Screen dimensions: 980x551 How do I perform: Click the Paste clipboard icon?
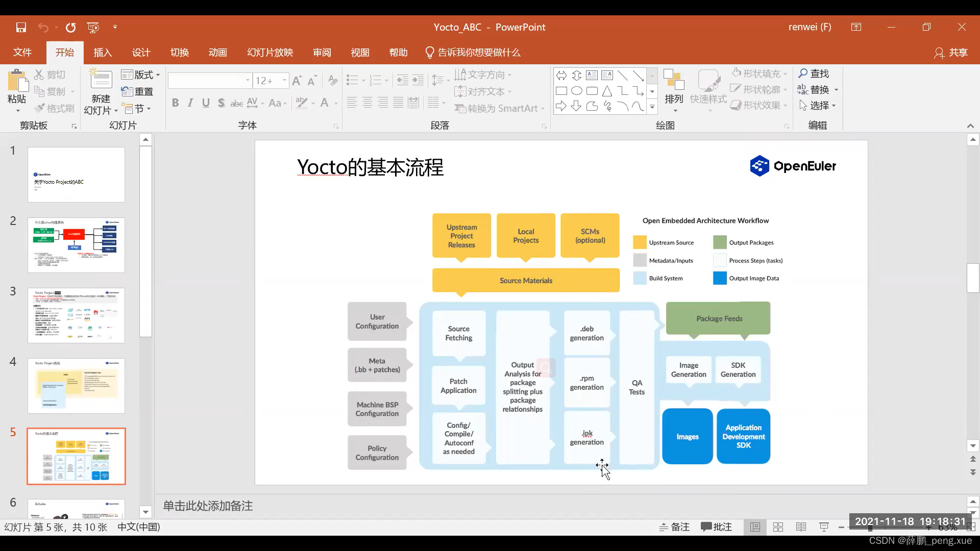tap(17, 81)
